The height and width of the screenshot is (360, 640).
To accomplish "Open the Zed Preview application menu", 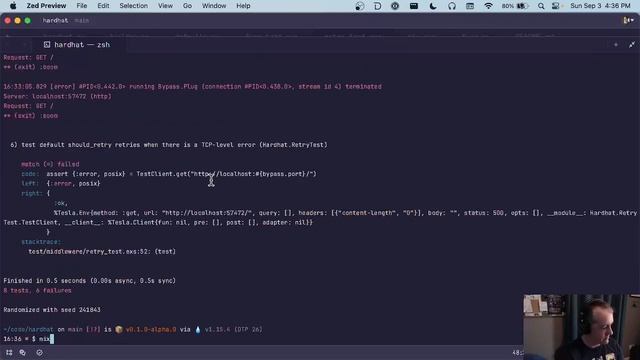I will pyautogui.click(x=46, y=6).
